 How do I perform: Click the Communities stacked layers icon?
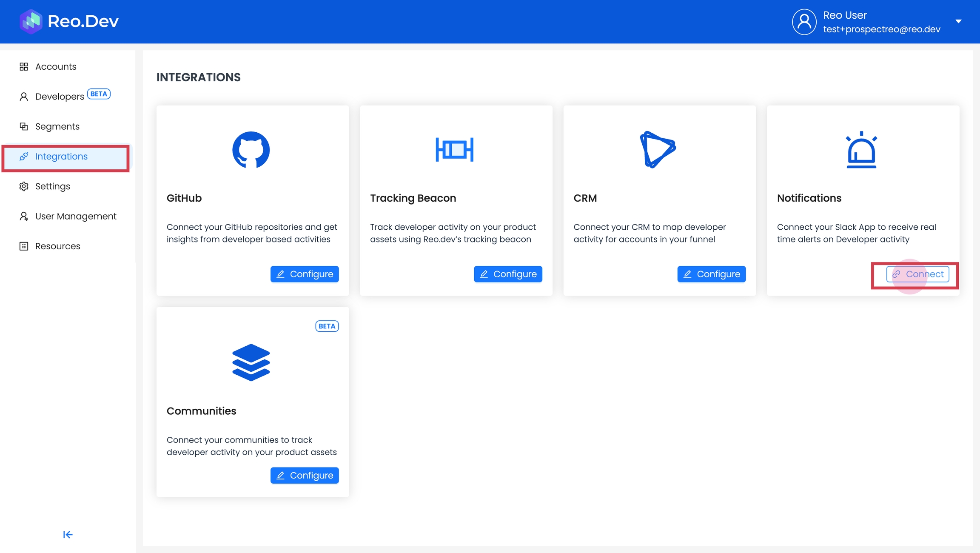point(251,362)
